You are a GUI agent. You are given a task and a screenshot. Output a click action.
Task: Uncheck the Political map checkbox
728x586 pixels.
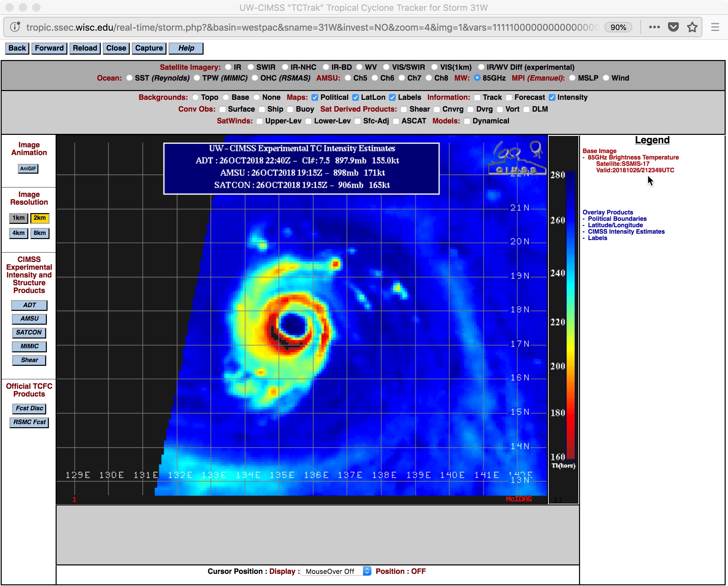[x=315, y=97]
